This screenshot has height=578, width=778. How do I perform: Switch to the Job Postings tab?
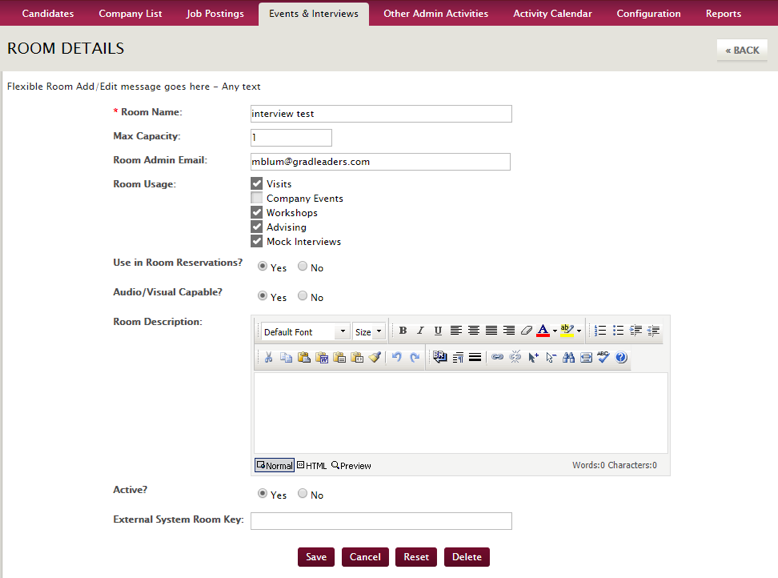[215, 13]
